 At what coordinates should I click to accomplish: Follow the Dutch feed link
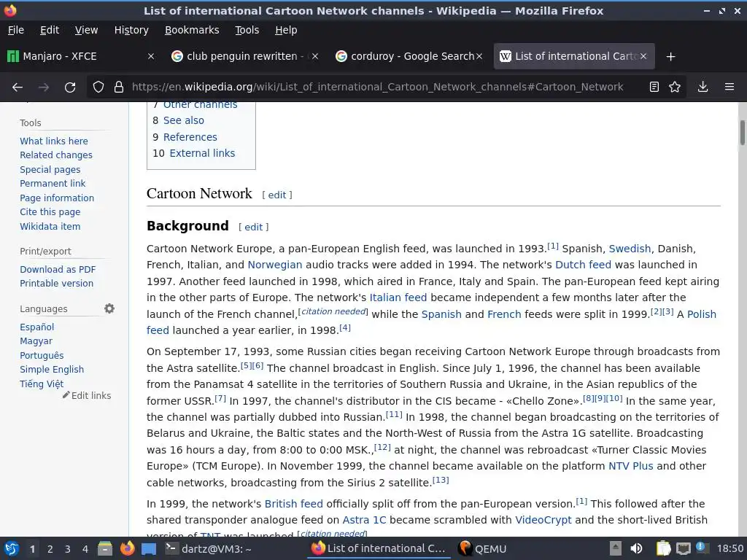[583, 265]
